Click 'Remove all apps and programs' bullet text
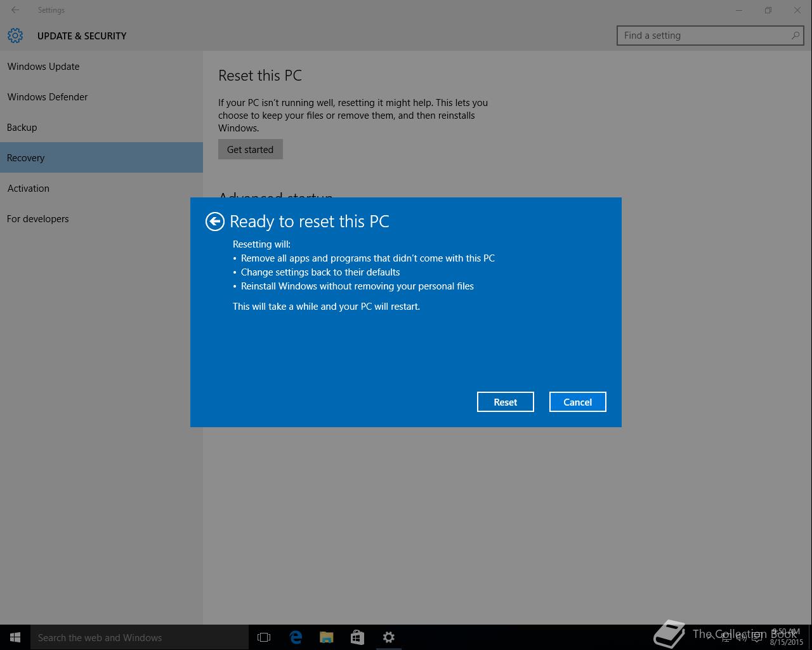 click(368, 258)
